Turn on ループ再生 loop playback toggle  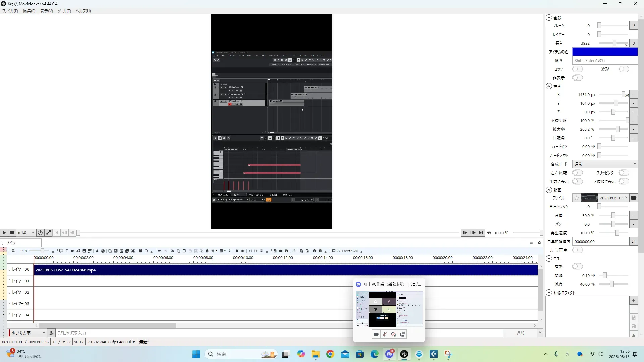click(x=577, y=250)
